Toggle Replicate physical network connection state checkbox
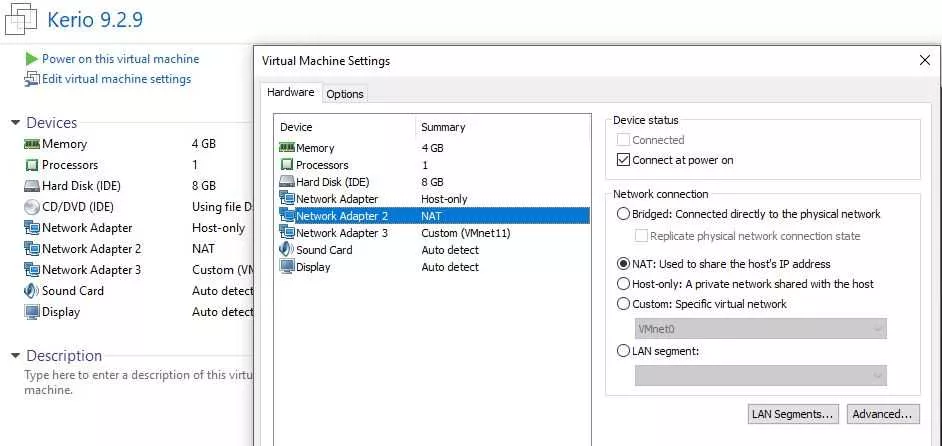942x446 pixels. coord(641,236)
